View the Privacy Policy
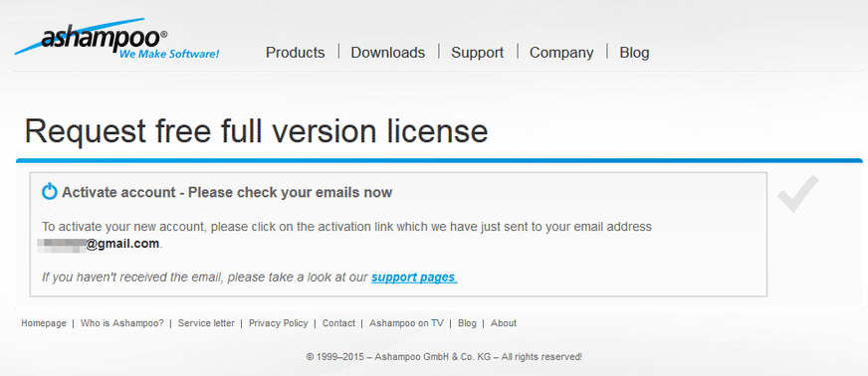This screenshot has height=376, width=868. point(279,323)
